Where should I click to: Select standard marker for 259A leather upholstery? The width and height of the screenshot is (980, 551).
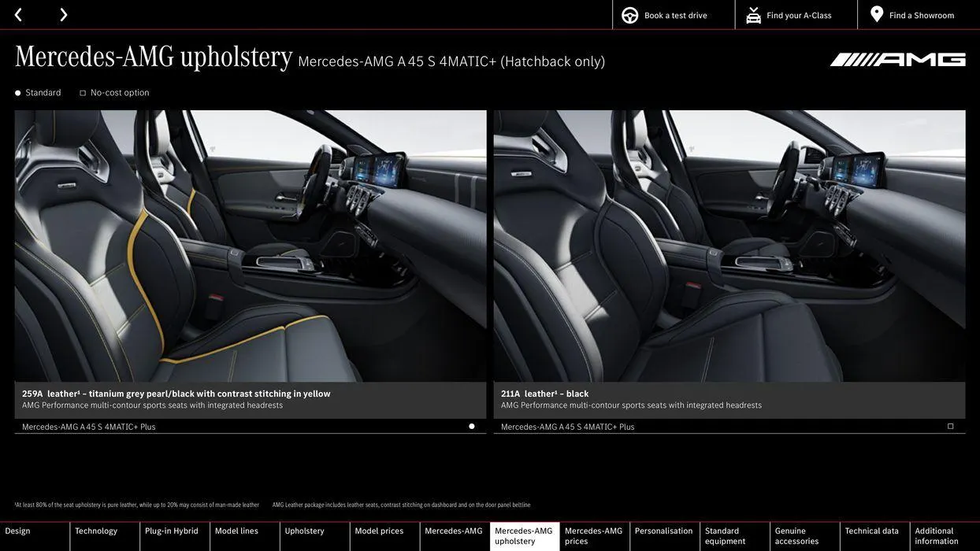[471, 427]
